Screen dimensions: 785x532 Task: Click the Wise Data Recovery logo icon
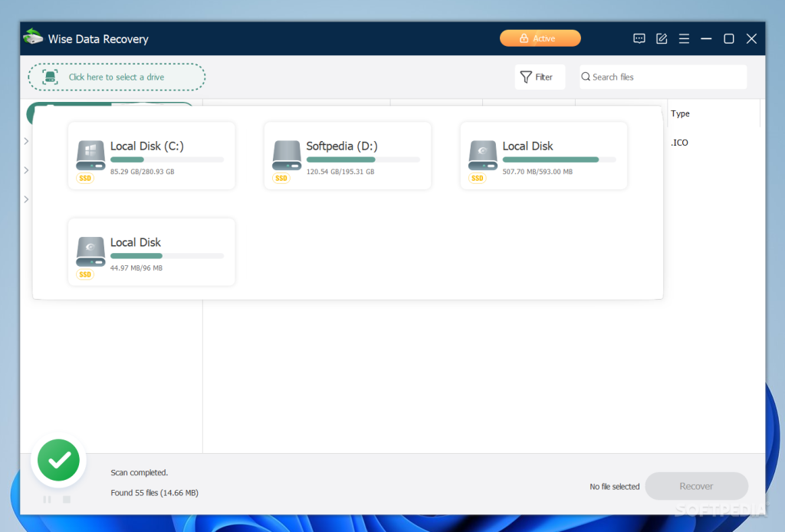[x=33, y=38]
